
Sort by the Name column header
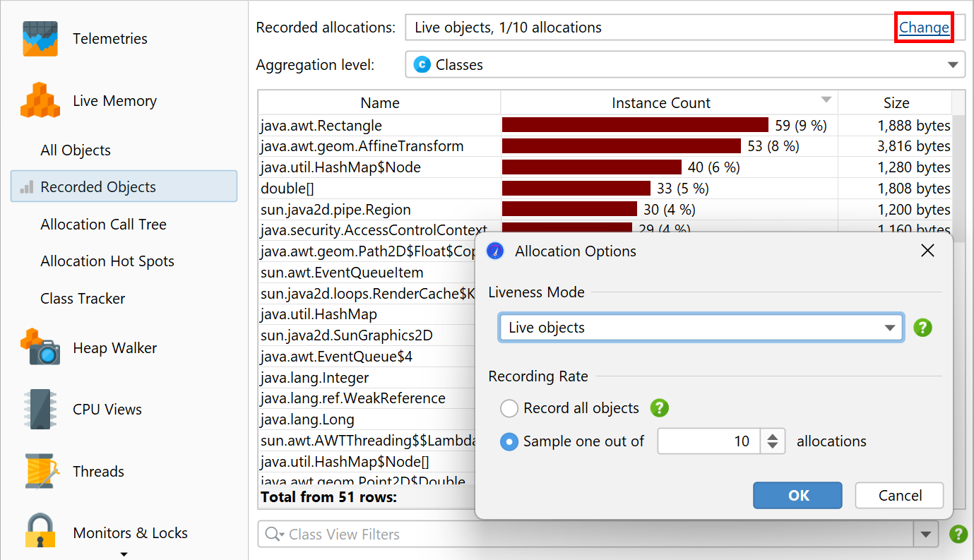pos(380,103)
